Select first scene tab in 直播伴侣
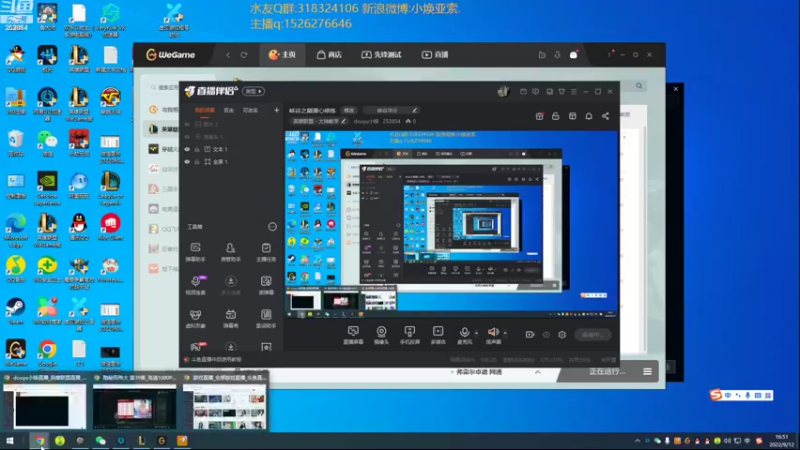The height and width of the screenshot is (450, 800). (x=205, y=110)
